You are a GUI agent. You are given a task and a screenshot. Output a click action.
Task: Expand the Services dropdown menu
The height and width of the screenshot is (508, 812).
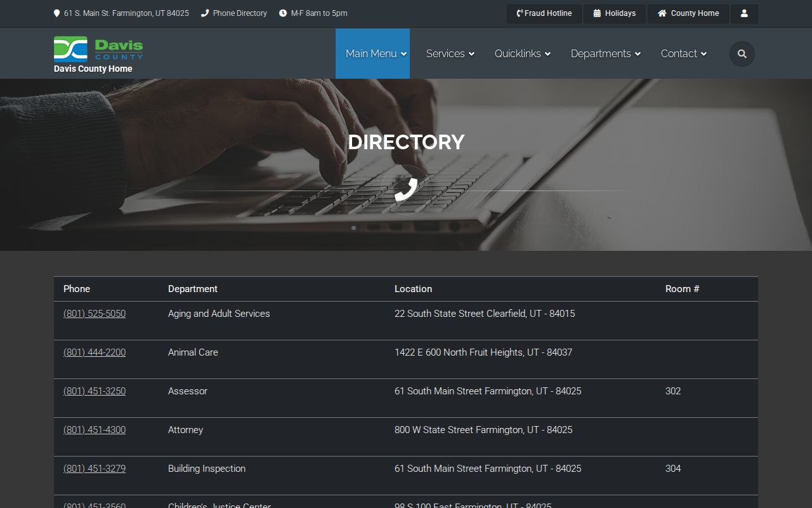point(450,54)
